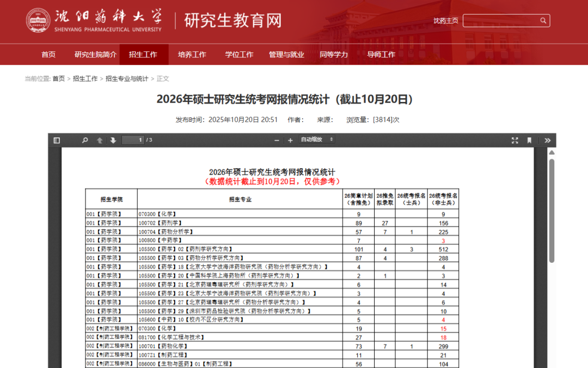
Task: Open the 自动缩放 zoom dropdown
Action: (x=317, y=140)
